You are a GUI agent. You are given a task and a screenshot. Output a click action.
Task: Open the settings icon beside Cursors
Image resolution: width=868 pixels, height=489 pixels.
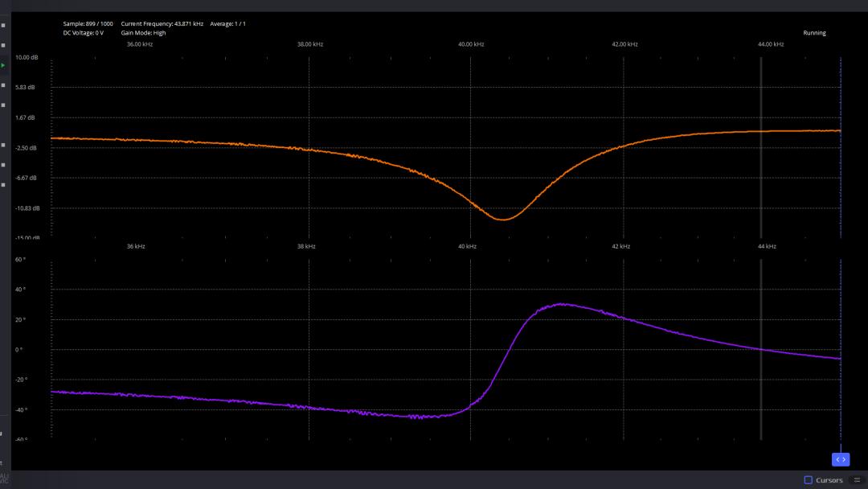point(858,480)
